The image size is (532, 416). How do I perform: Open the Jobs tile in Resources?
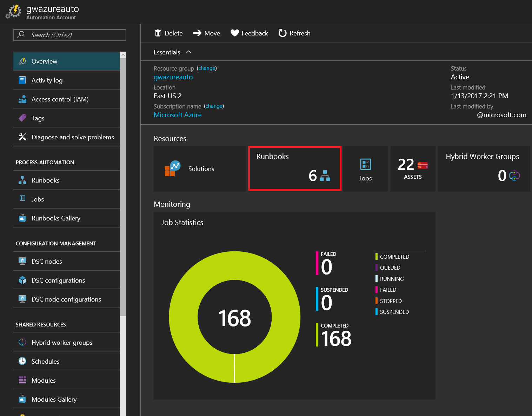(365, 169)
